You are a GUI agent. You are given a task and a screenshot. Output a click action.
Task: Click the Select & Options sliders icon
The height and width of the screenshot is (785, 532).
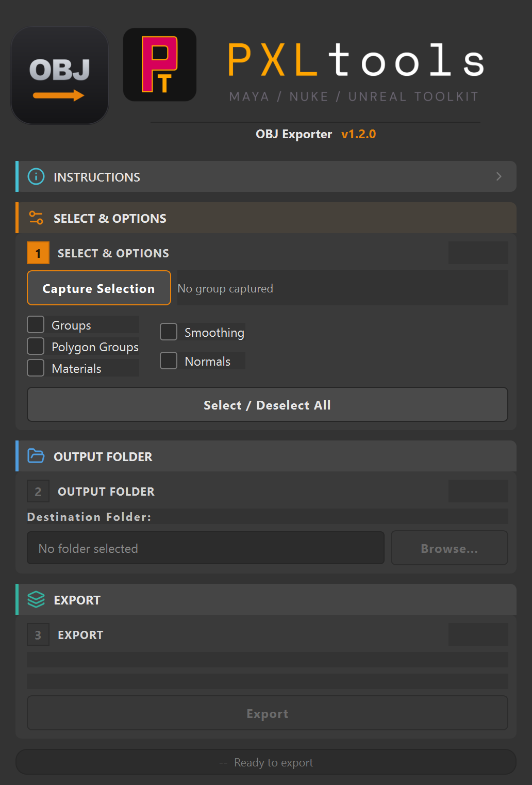pyautogui.click(x=36, y=218)
